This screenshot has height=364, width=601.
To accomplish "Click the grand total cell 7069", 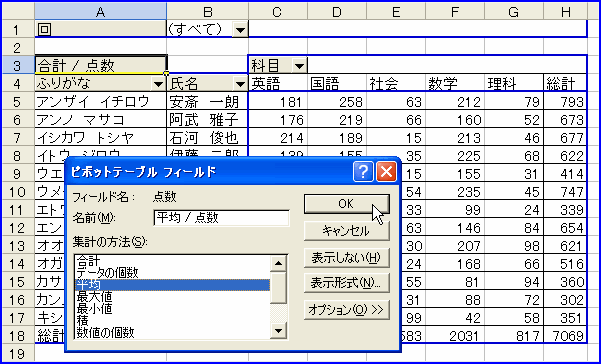I will click(x=565, y=336).
